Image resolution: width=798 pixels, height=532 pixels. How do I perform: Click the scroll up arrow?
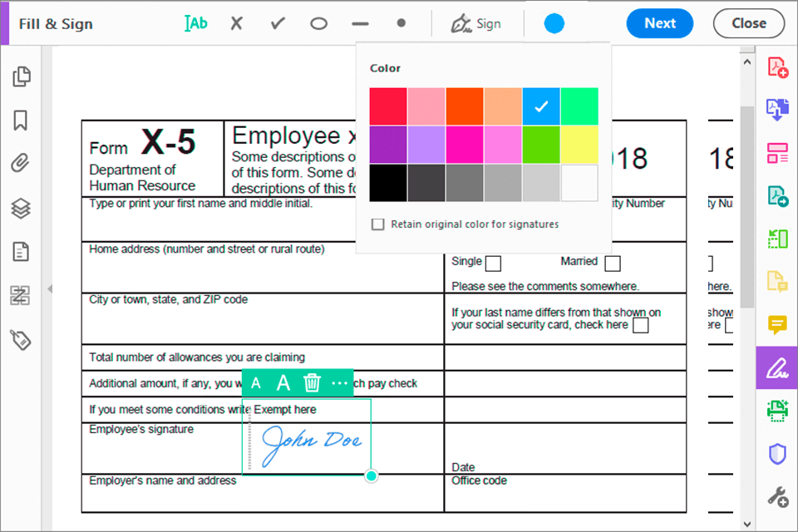tap(746, 62)
